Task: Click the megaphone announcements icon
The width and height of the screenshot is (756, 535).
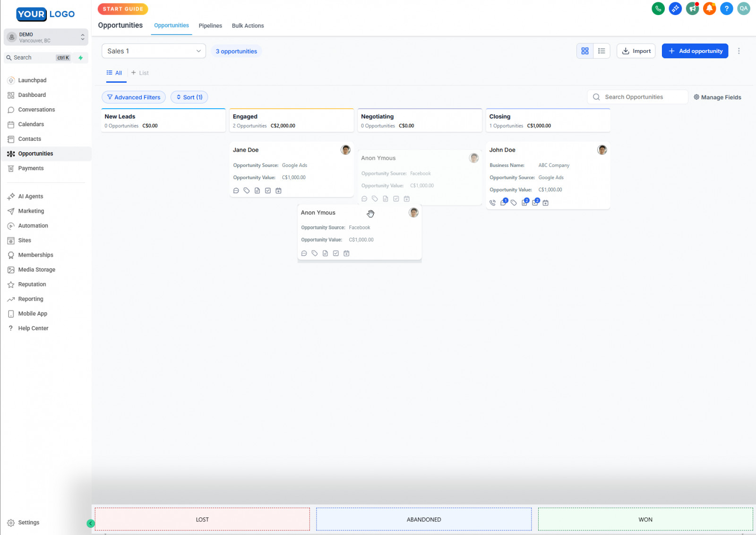Action: click(x=692, y=9)
